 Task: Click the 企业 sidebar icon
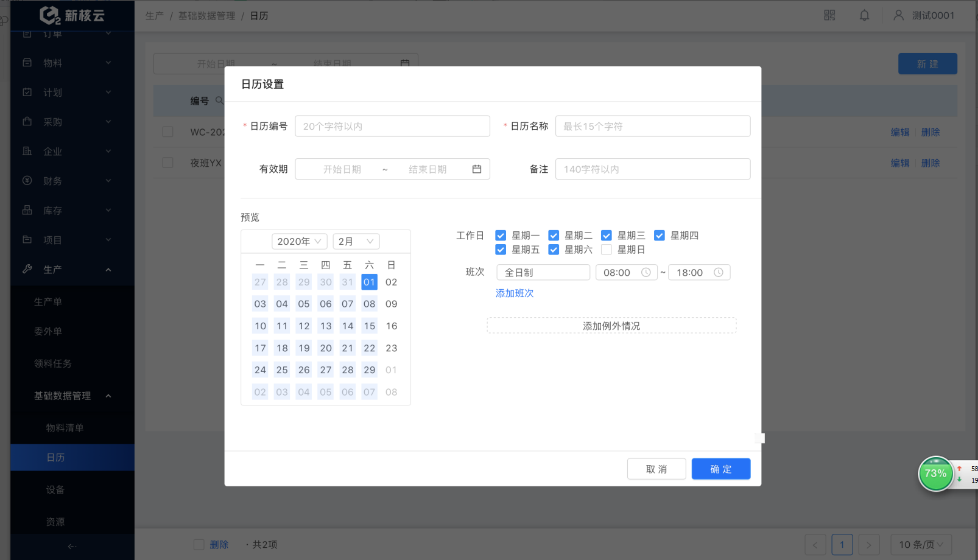[x=27, y=151]
